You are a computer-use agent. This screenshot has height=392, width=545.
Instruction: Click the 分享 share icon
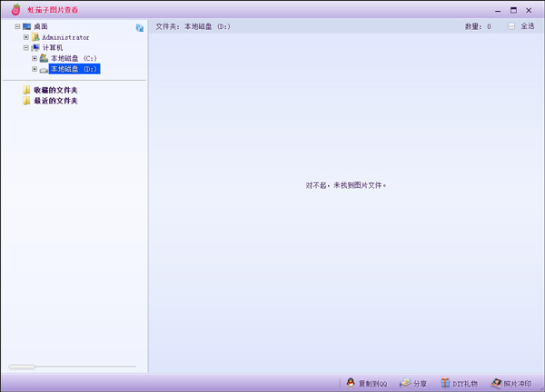pos(405,384)
